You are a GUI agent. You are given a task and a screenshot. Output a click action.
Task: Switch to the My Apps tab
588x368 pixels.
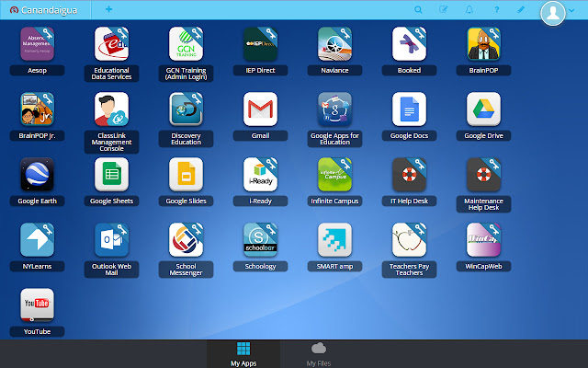[243, 354]
